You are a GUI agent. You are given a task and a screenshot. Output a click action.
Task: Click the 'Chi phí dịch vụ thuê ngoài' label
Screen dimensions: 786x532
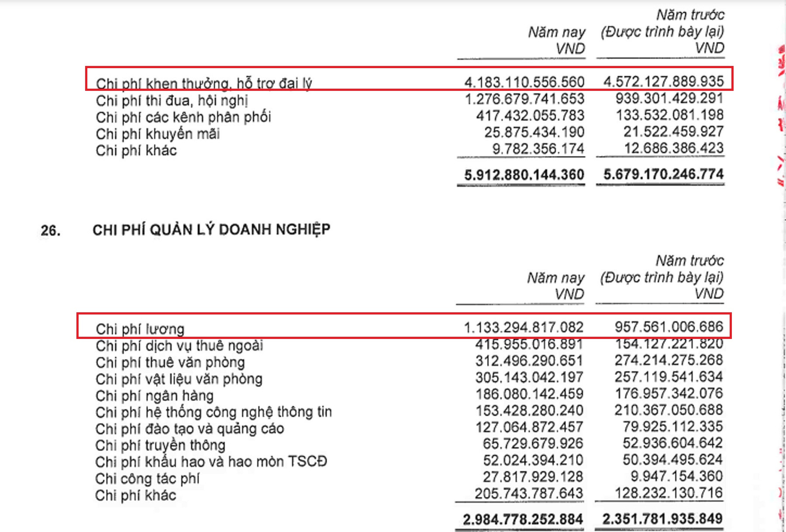pyautogui.click(x=179, y=345)
